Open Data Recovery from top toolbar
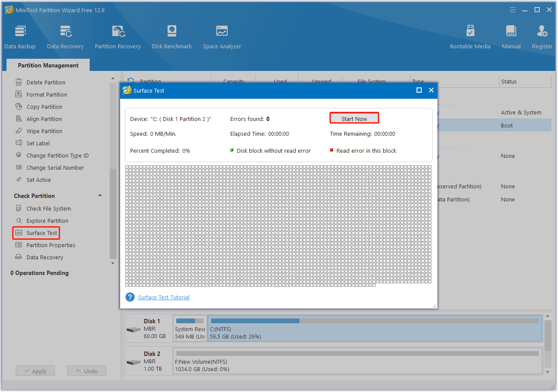The image size is (558, 392). 65,37
